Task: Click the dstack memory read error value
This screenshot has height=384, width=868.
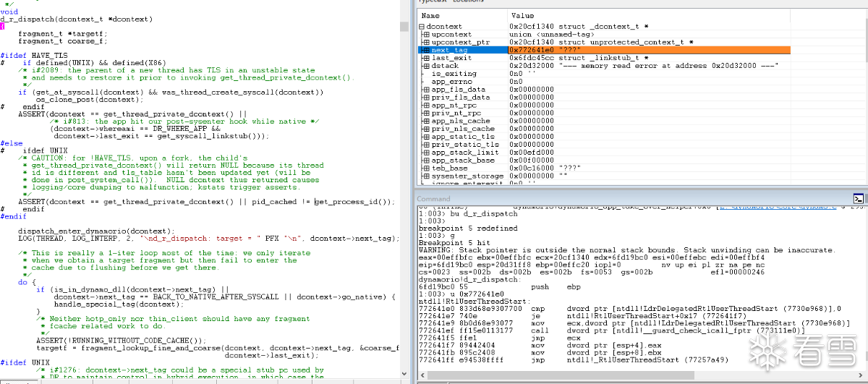Action: 644,66
